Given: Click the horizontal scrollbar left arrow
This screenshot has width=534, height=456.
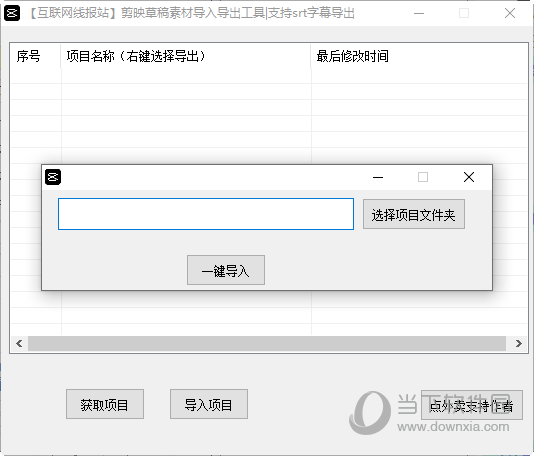Looking at the screenshot, I should 19,343.
